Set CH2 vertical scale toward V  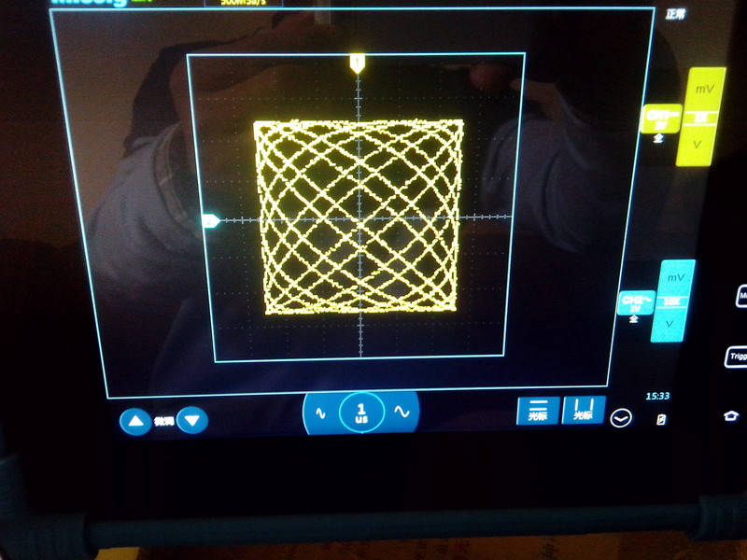click(669, 323)
